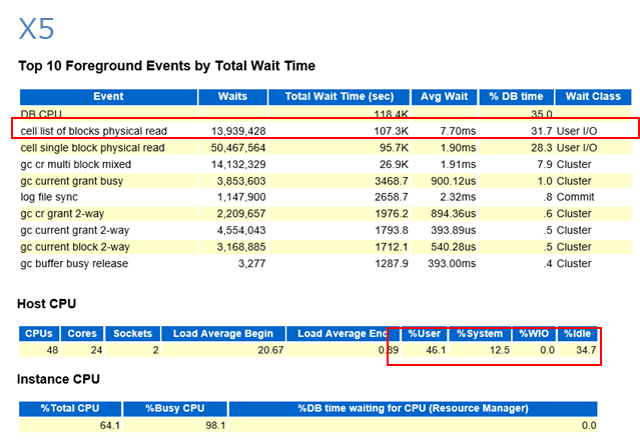
Task: Select the Wait Class column header
Action: [594, 97]
